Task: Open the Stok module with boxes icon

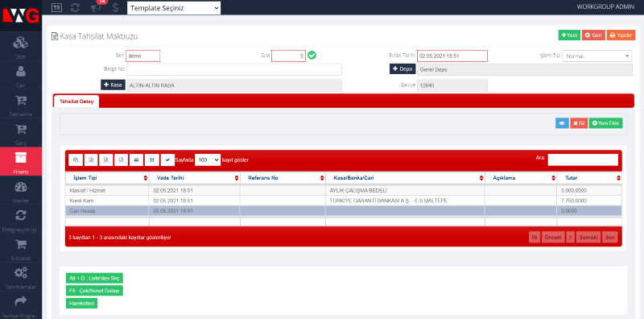Action: tap(21, 43)
